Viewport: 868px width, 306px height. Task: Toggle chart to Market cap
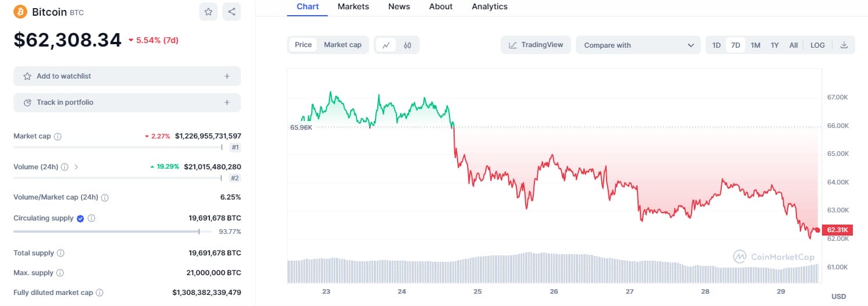click(x=342, y=45)
